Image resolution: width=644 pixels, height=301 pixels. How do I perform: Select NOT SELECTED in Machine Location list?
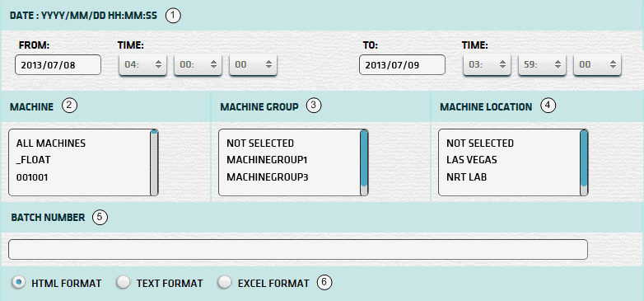[480, 143]
